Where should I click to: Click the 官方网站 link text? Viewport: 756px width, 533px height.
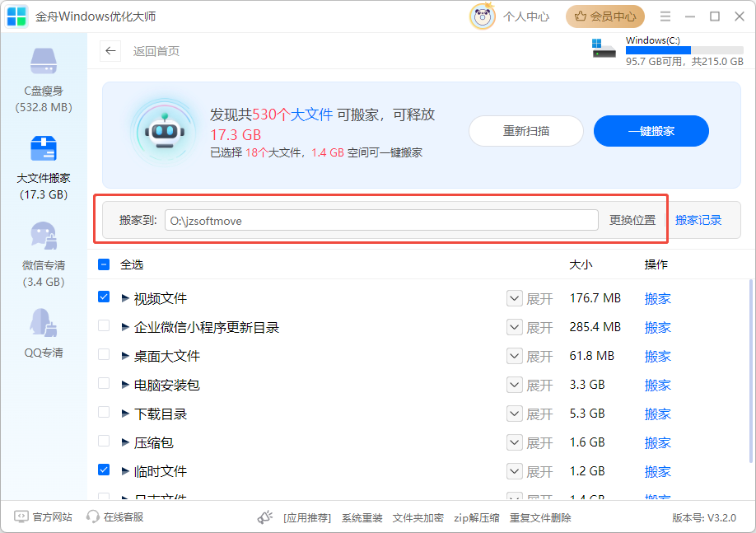52,517
